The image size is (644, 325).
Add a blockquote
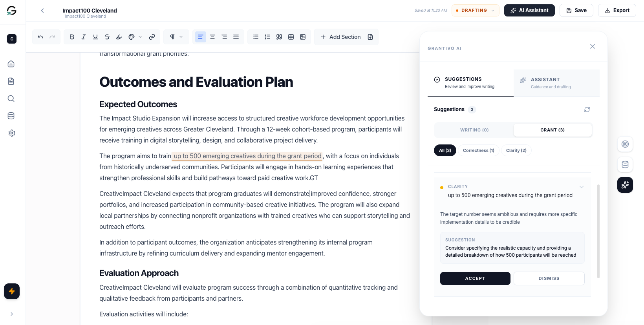click(x=279, y=37)
